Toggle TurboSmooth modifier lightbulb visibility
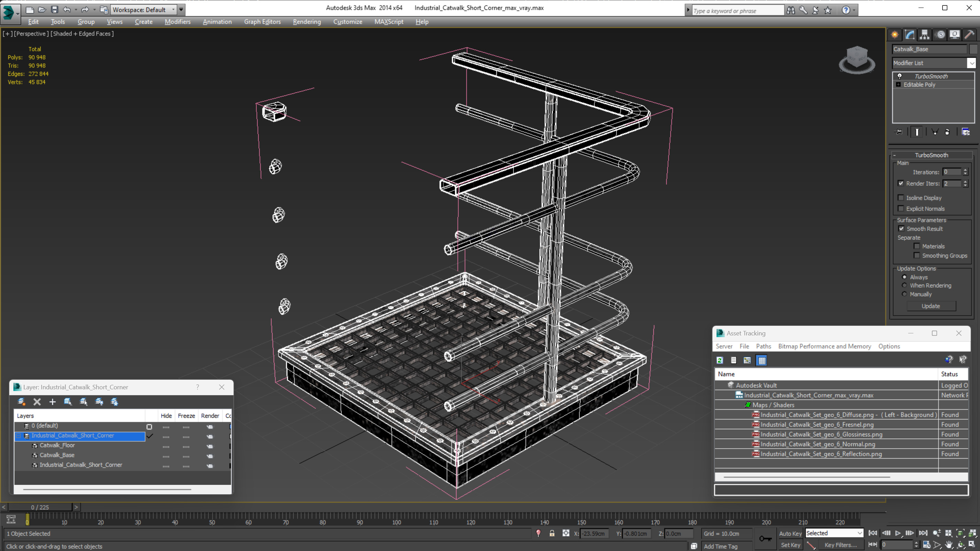 [x=900, y=76]
